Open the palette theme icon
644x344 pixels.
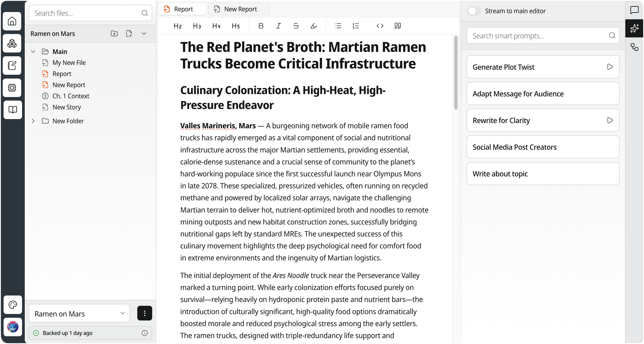(13, 305)
